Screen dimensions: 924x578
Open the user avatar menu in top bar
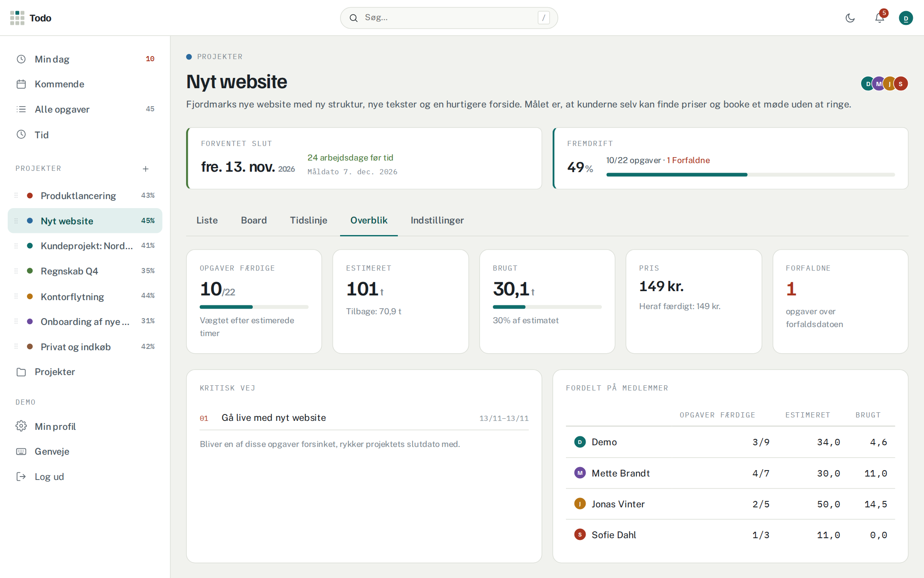906,18
